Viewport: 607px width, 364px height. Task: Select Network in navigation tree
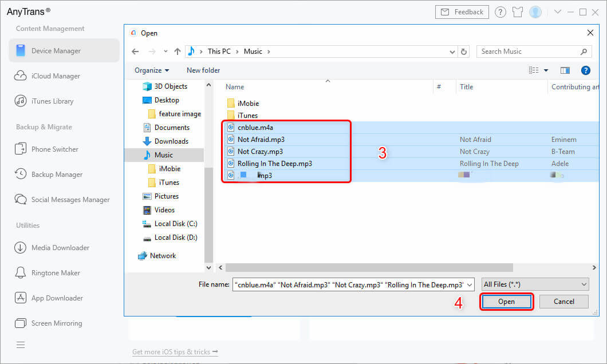(163, 256)
